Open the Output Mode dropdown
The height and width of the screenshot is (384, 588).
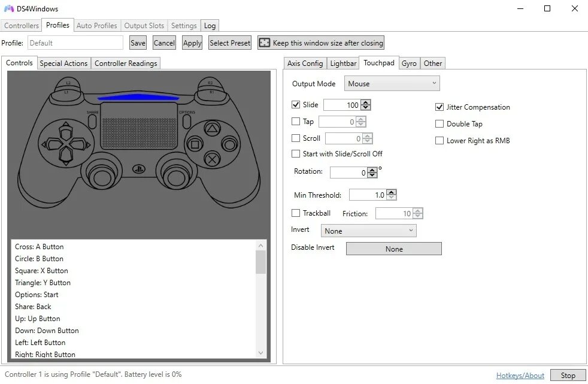[x=392, y=84]
